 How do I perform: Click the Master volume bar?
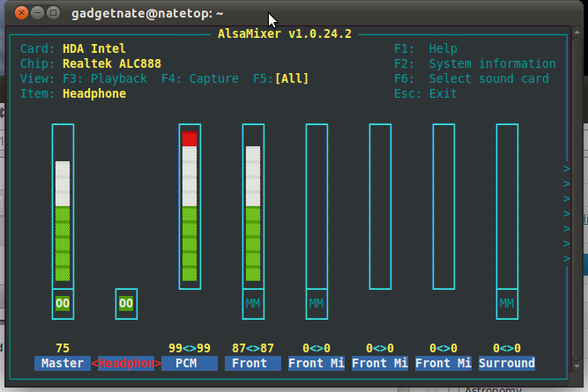(x=63, y=206)
